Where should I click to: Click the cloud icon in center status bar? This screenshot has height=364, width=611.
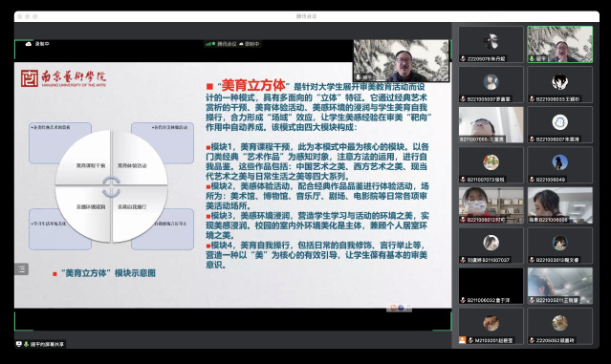point(241,44)
